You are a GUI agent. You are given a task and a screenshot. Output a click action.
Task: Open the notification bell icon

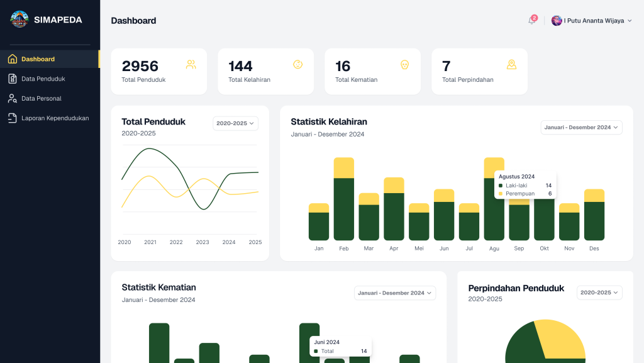coord(532,20)
